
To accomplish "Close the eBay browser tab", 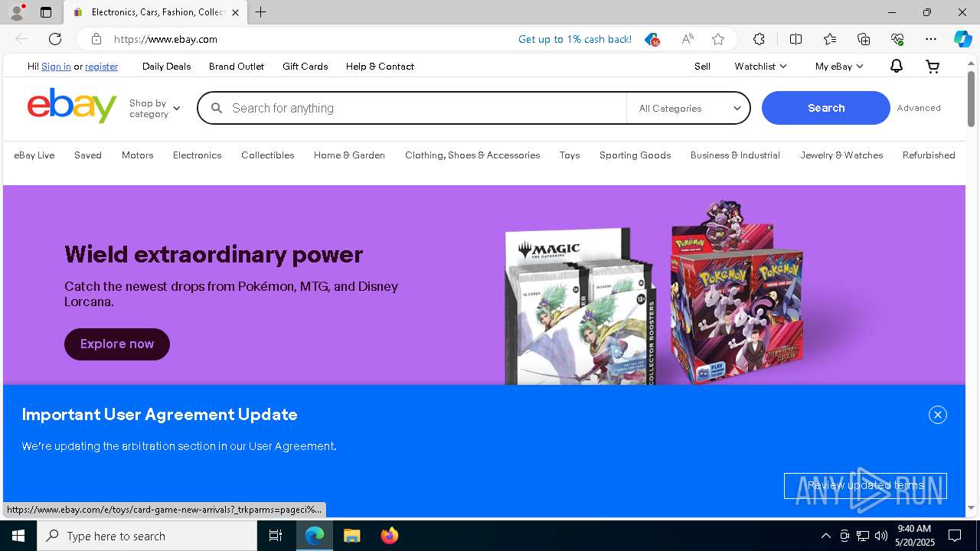I will click(235, 12).
